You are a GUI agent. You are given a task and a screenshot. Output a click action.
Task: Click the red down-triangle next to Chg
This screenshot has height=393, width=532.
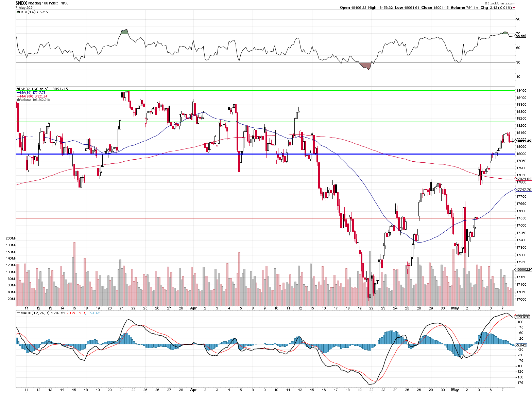514,8
